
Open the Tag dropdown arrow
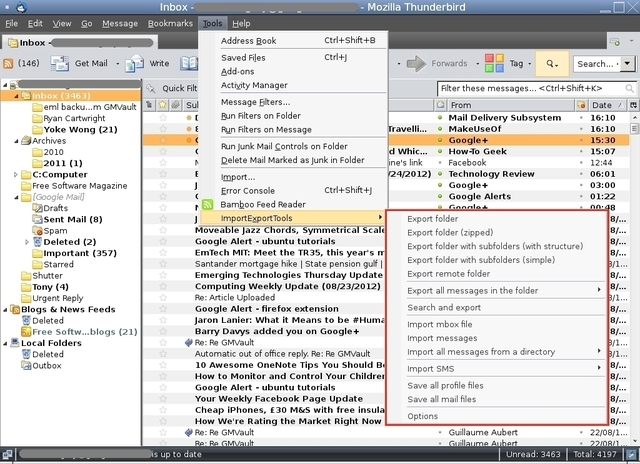530,64
